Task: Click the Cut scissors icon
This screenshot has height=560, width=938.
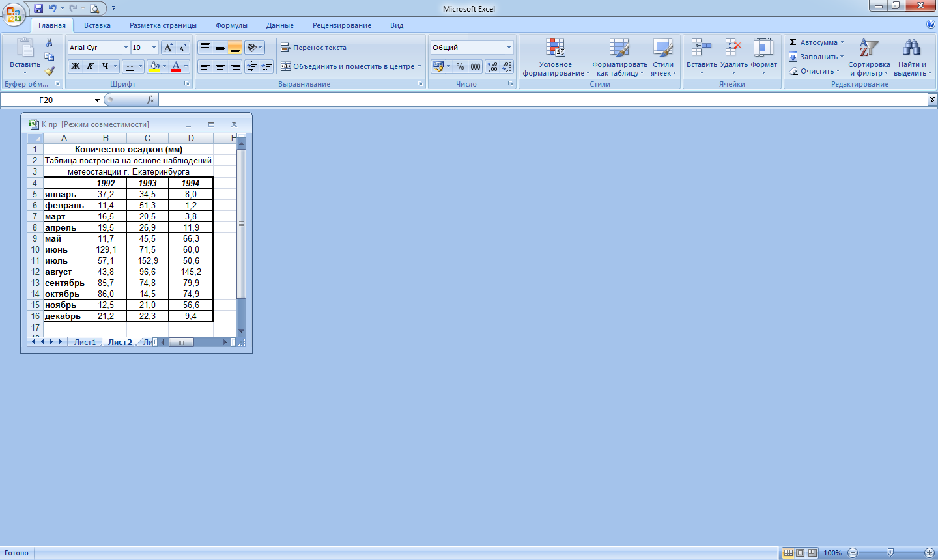Action: [50, 42]
